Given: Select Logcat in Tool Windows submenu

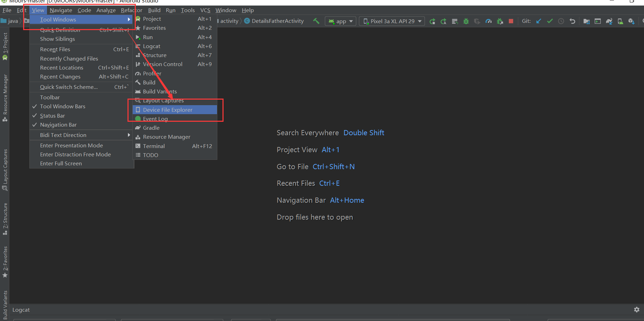Looking at the screenshot, I should click(175, 46).
